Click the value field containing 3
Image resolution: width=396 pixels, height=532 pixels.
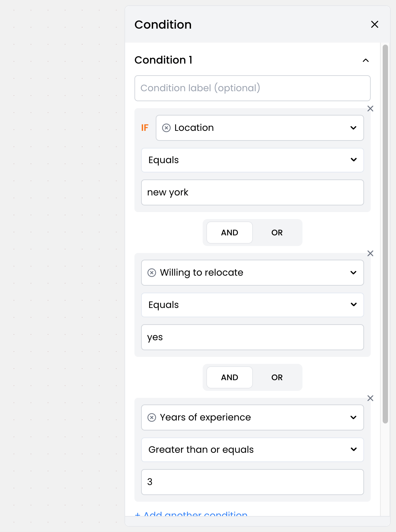(x=252, y=482)
